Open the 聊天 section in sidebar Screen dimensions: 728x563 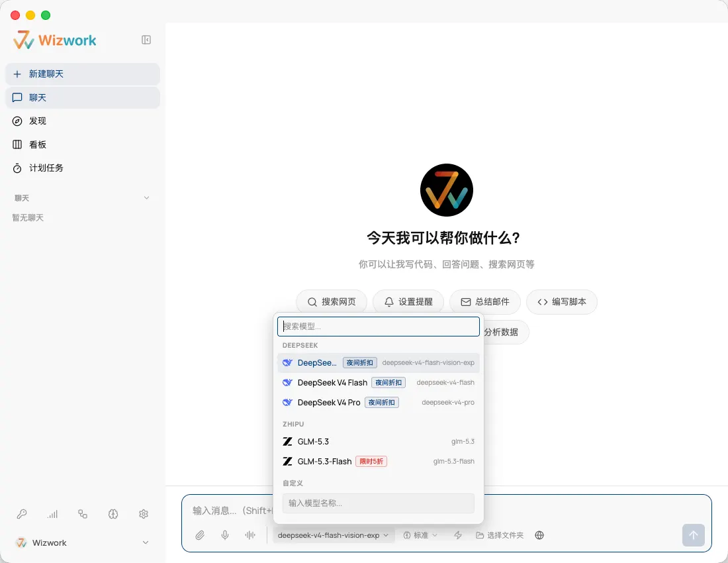[83, 97]
